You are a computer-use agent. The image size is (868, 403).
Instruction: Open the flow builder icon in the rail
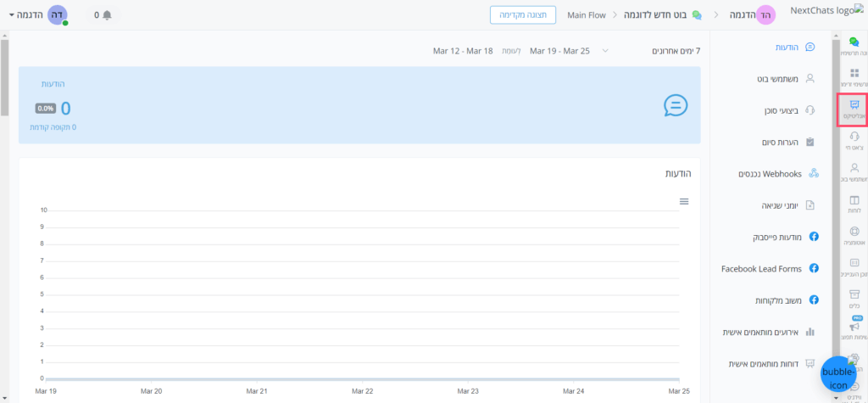(854, 41)
